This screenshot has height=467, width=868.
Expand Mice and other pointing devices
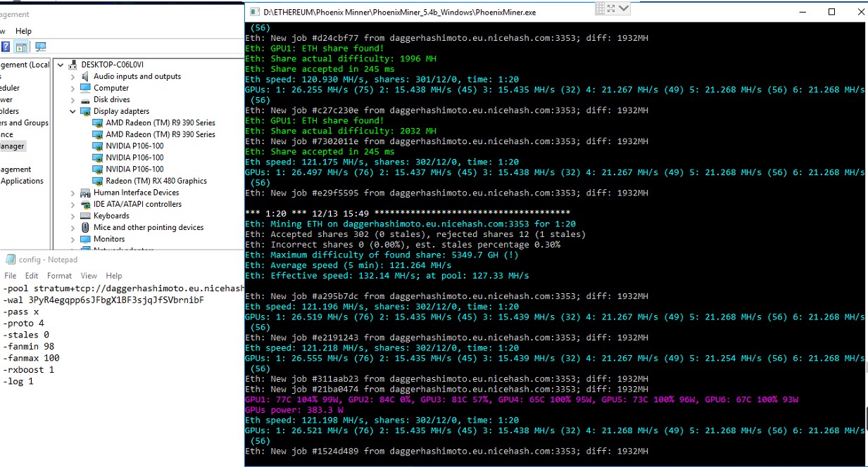pos(73,228)
